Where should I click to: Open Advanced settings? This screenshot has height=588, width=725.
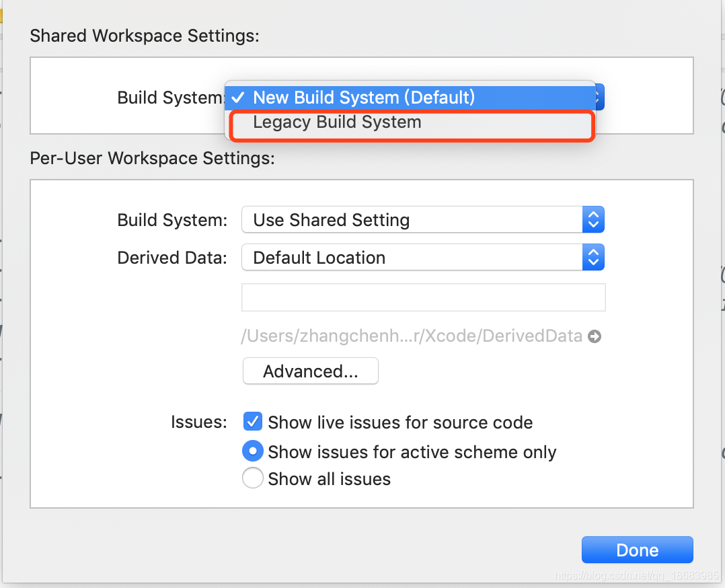[x=310, y=371]
